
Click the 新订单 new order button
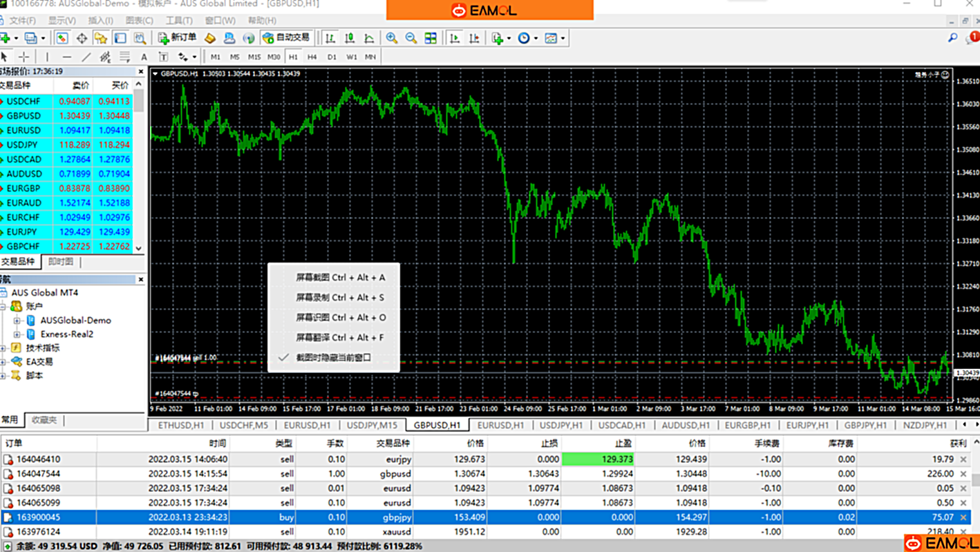177,38
